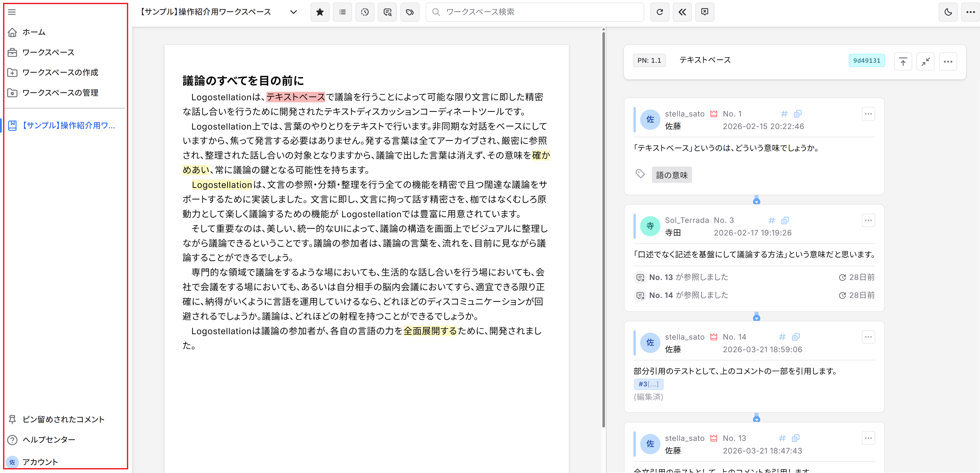Click the close panel icon in toolbar
The image size is (980, 473).
(x=705, y=12)
